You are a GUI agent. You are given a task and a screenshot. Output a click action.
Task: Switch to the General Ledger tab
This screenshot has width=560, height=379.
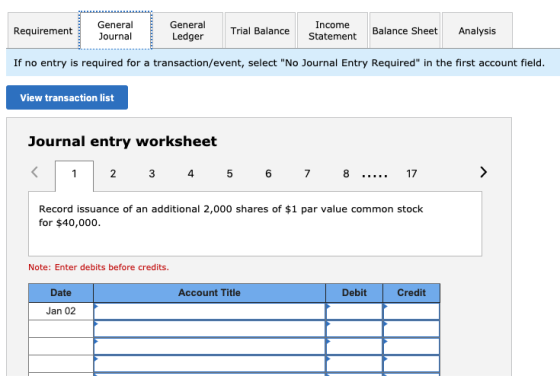pos(188,31)
